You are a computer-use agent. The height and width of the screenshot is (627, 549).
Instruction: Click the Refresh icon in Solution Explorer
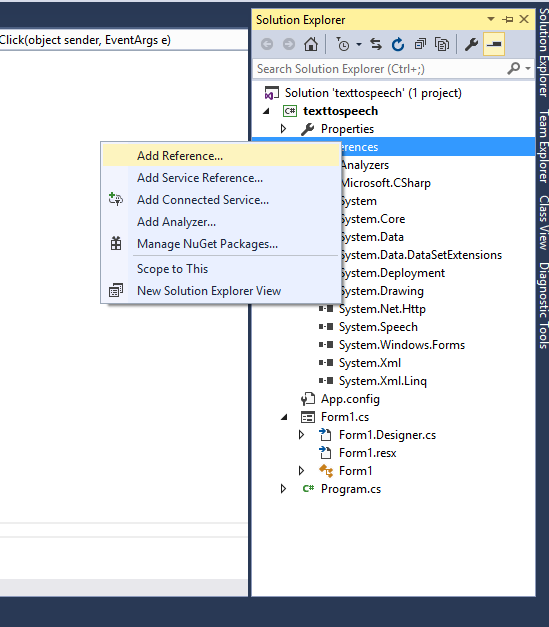point(398,44)
